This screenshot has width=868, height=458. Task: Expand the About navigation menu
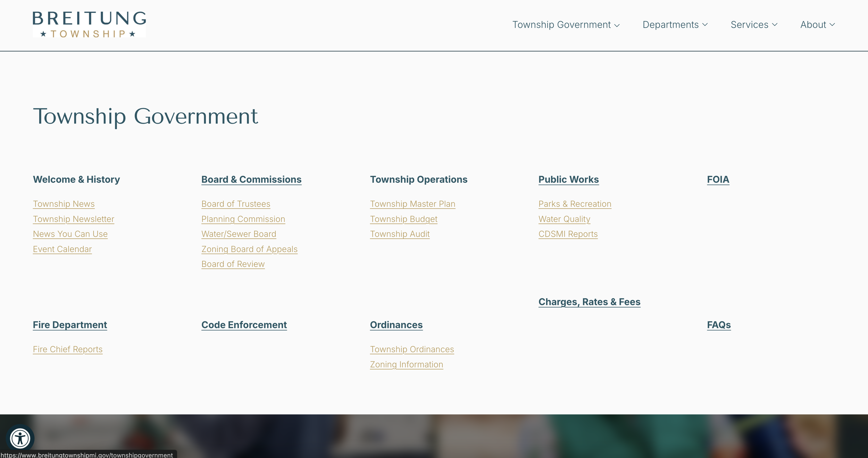tap(817, 25)
